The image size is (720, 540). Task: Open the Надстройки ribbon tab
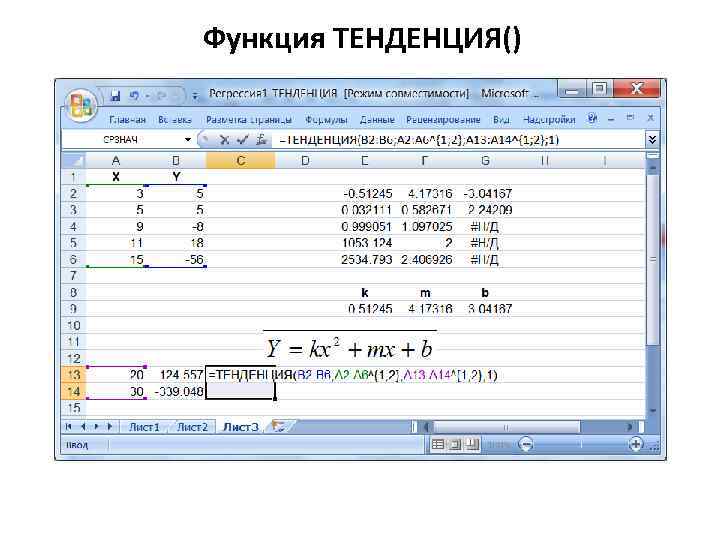[549, 120]
